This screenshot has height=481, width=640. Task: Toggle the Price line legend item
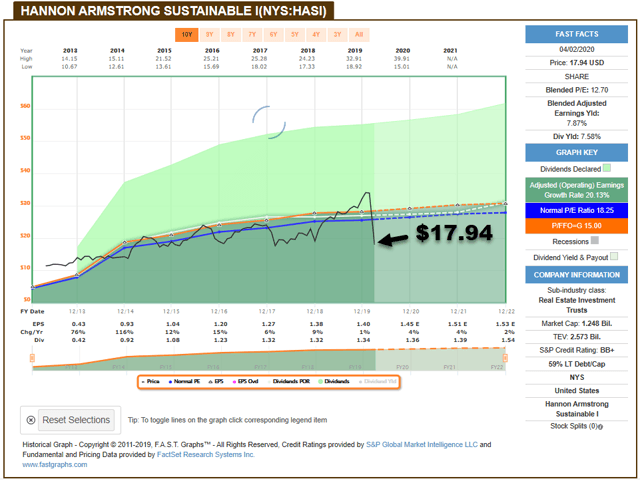tap(151, 381)
